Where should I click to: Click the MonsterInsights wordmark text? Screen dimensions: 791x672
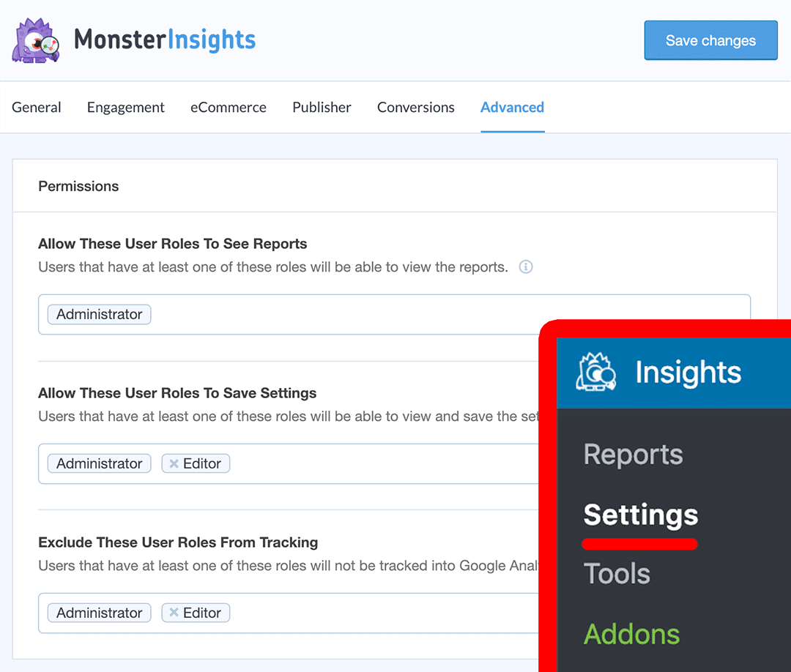tap(165, 40)
